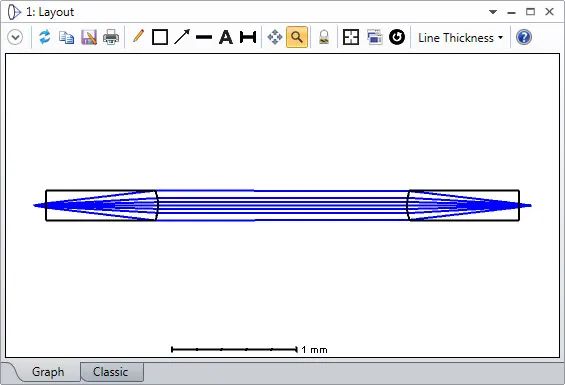Viewport: 565px width, 385px height.
Task: Open the Line Thickness dropdown
Action: 461,37
